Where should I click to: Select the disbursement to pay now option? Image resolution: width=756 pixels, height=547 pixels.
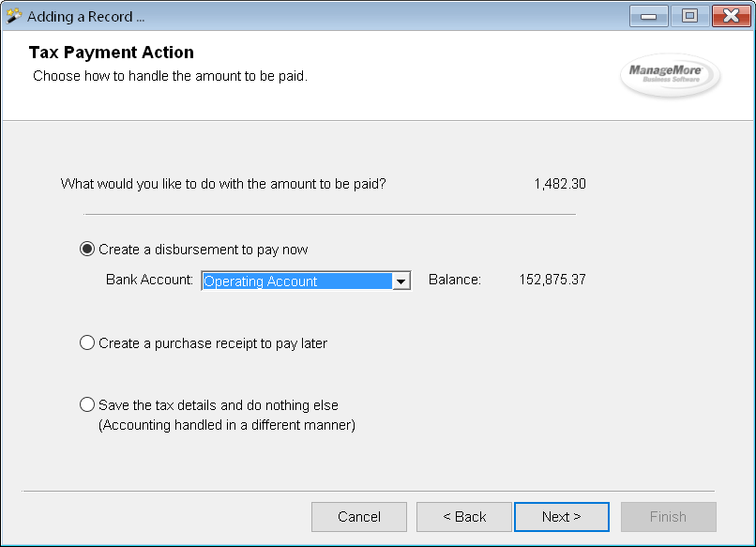pos(87,249)
